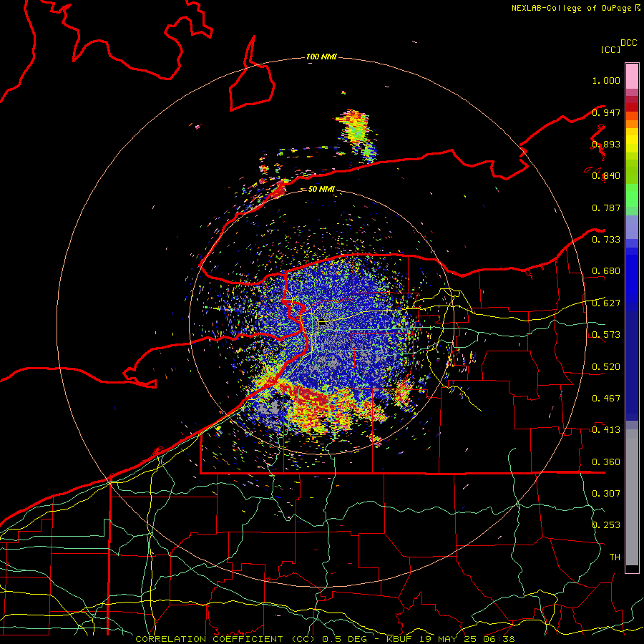The image size is (644, 644).
Task: Click the 0.467 scale value
Action: pos(606,399)
